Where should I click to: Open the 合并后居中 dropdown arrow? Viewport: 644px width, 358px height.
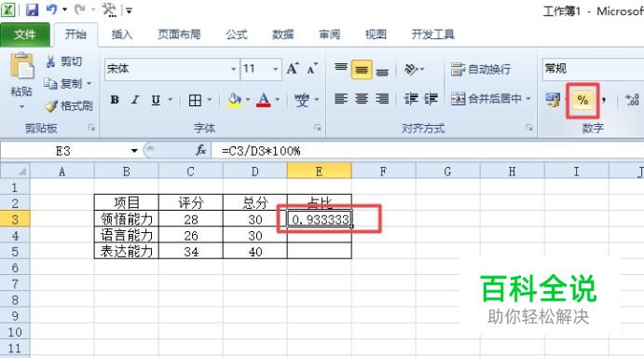coord(528,99)
